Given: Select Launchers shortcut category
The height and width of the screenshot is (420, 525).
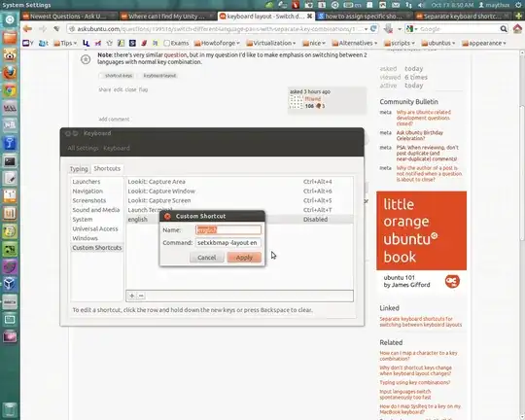Looking at the screenshot, I should pyautogui.click(x=87, y=182).
